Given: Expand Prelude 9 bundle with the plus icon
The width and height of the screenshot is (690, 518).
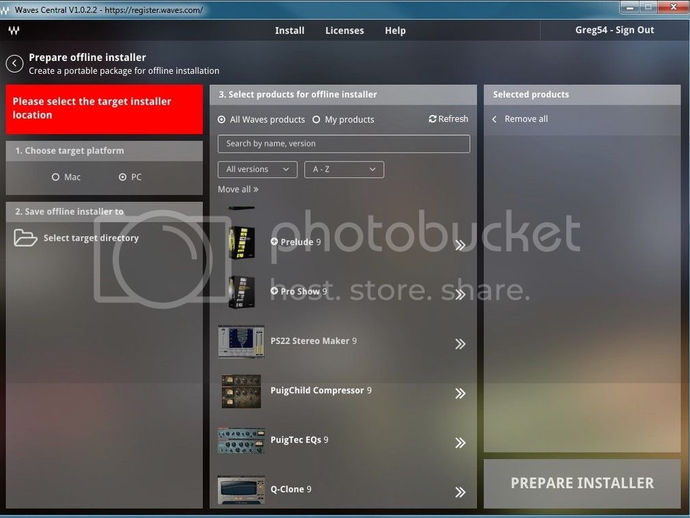Looking at the screenshot, I should (274, 242).
